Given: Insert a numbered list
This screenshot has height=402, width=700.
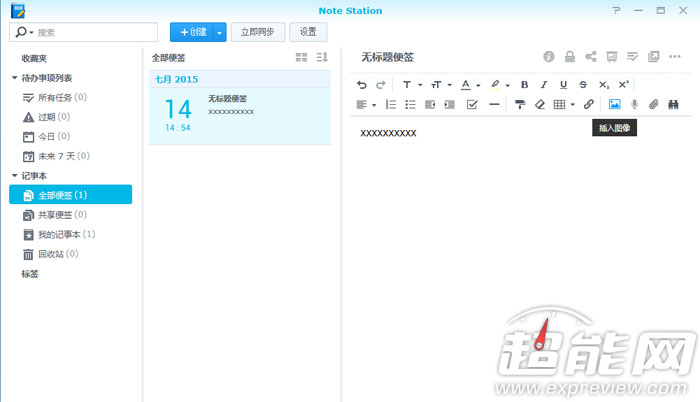Looking at the screenshot, I should click(391, 105).
